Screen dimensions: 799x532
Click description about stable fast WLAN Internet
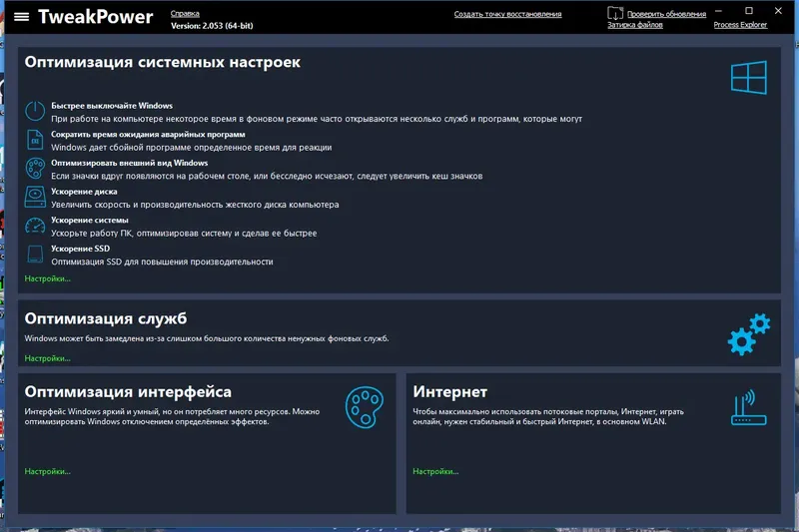click(548, 416)
